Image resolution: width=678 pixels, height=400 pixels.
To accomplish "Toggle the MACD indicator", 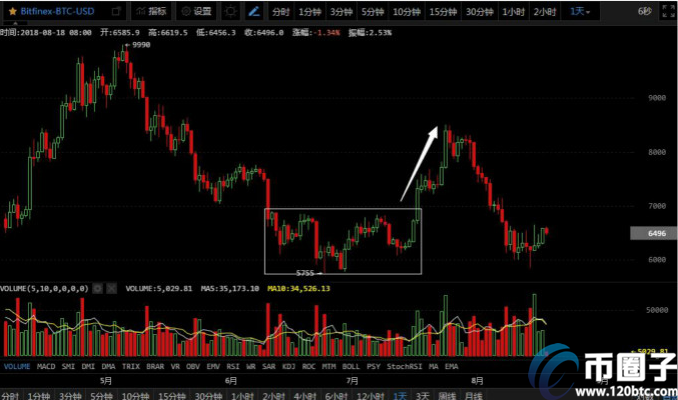I will (x=47, y=367).
